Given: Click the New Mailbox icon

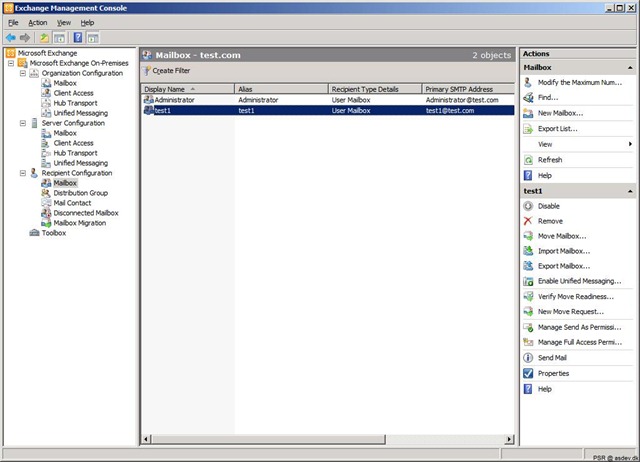Looking at the screenshot, I should pyautogui.click(x=528, y=113).
